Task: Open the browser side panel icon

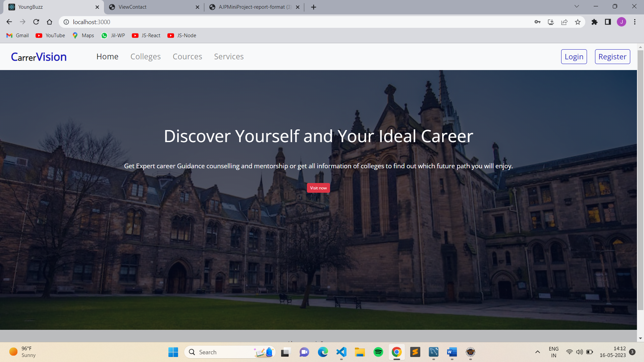Action: pos(608,22)
